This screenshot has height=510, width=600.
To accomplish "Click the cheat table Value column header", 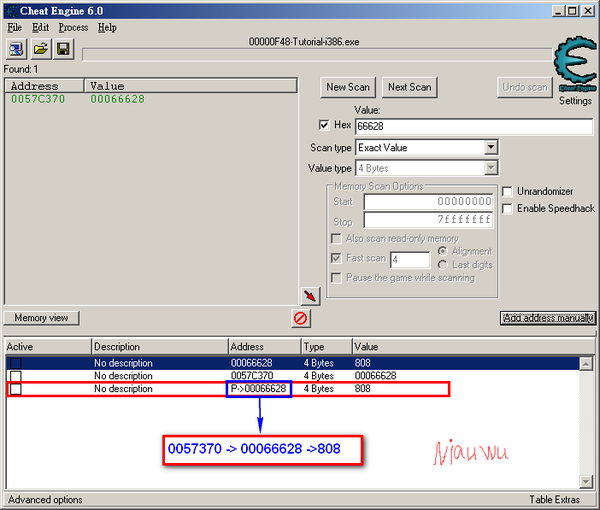I will click(x=473, y=347).
